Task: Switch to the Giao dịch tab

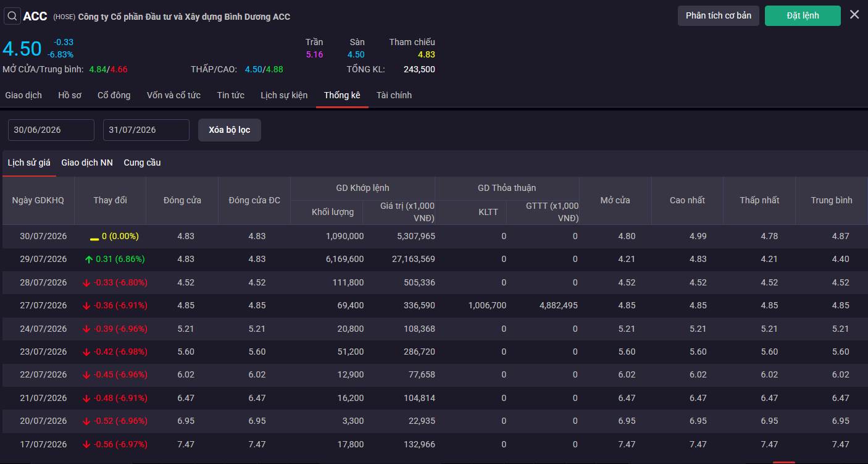Action: coord(23,95)
